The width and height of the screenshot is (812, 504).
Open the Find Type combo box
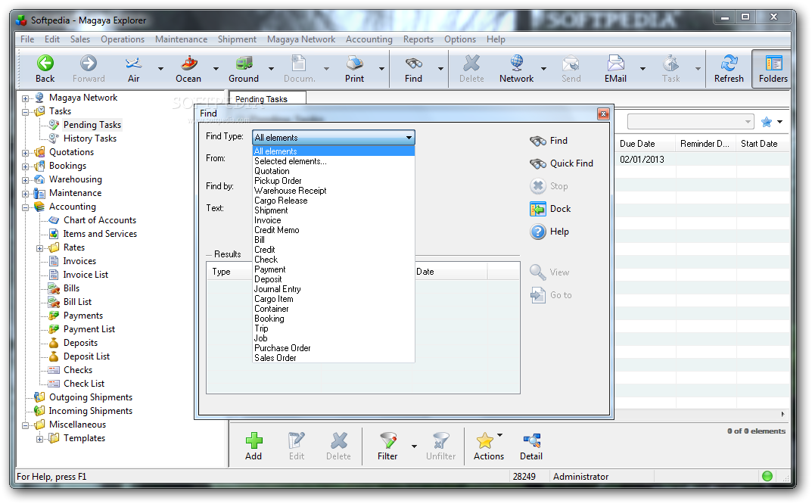coord(334,137)
